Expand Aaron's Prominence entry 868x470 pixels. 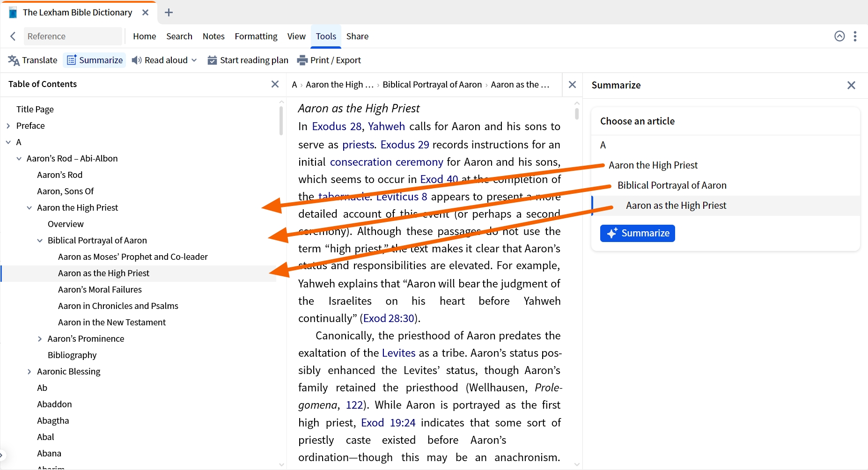40,338
